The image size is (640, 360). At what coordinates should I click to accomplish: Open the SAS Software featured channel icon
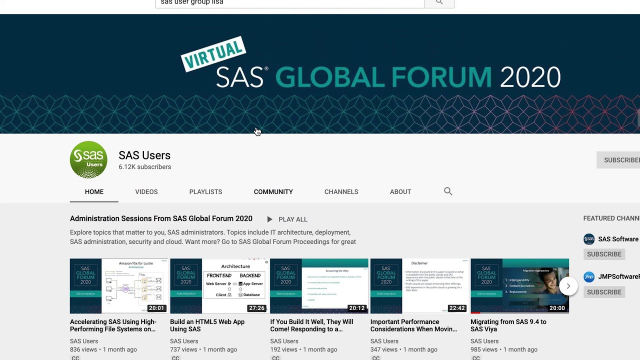pyautogui.click(x=589, y=239)
